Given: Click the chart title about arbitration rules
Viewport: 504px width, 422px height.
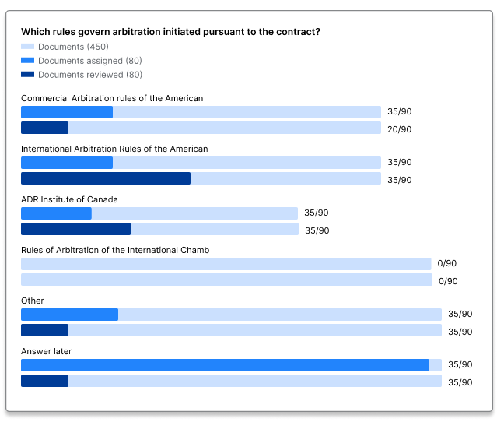Looking at the screenshot, I should pyautogui.click(x=170, y=32).
